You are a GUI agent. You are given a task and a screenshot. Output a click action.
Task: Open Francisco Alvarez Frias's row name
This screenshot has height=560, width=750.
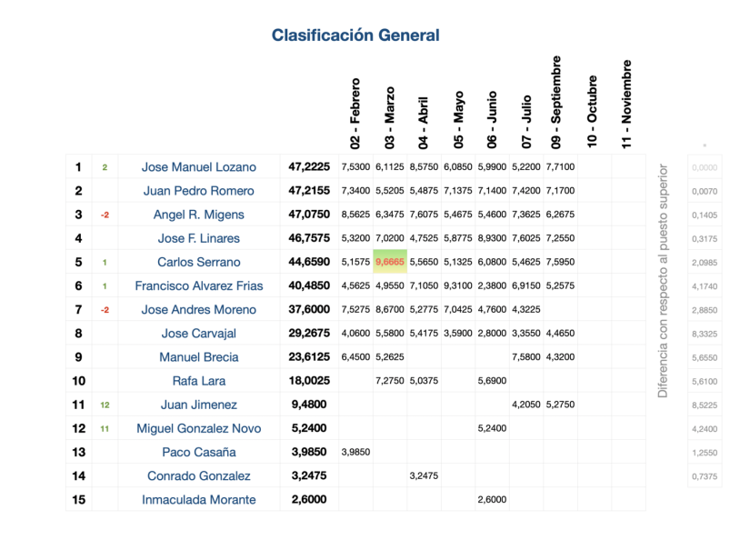point(199,285)
